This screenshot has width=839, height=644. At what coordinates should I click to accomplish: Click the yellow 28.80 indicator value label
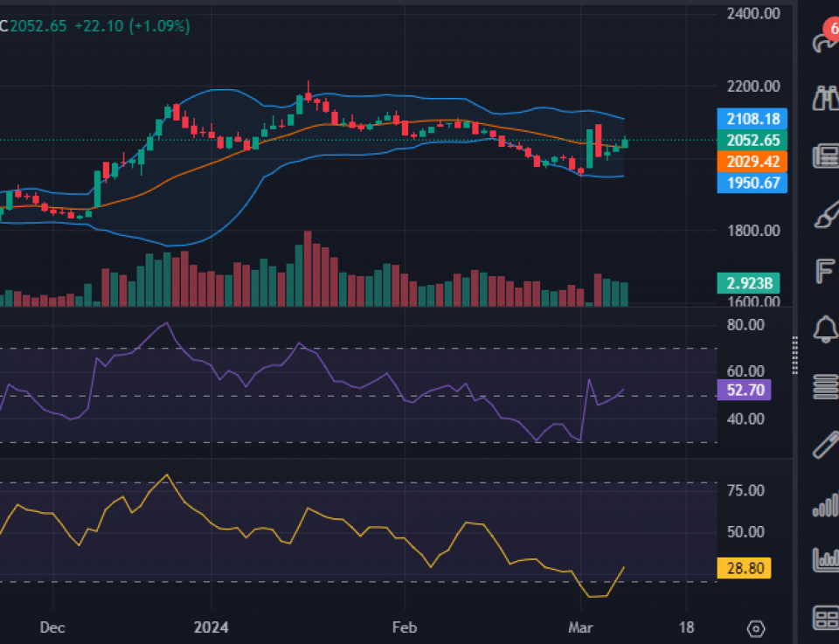743,568
